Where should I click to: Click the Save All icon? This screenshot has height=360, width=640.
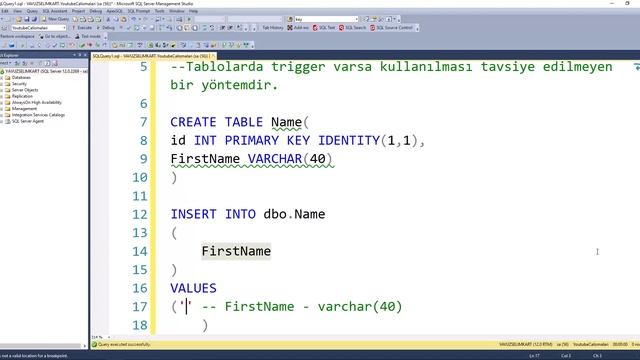point(34,19)
